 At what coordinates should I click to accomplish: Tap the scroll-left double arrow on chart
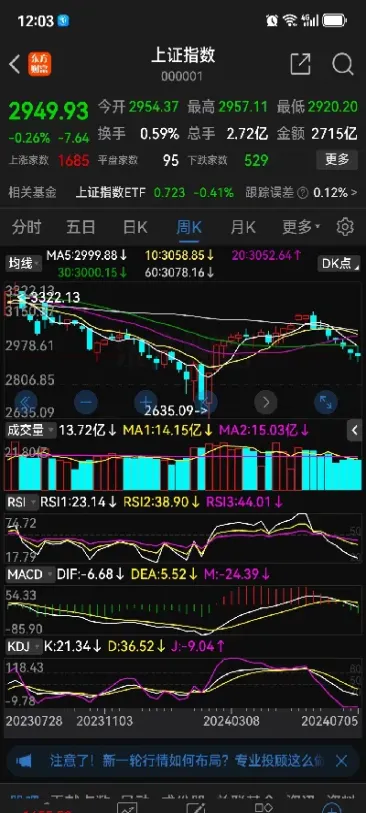pyautogui.click(x=26, y=402)
